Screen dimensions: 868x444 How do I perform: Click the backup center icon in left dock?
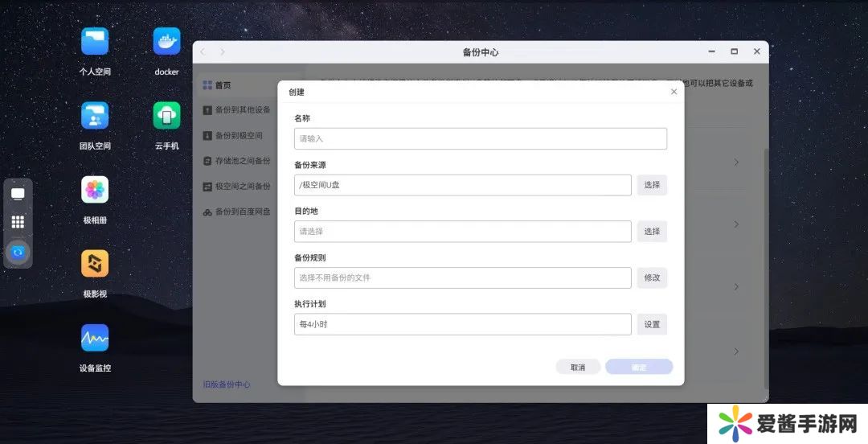pos(18,252)
